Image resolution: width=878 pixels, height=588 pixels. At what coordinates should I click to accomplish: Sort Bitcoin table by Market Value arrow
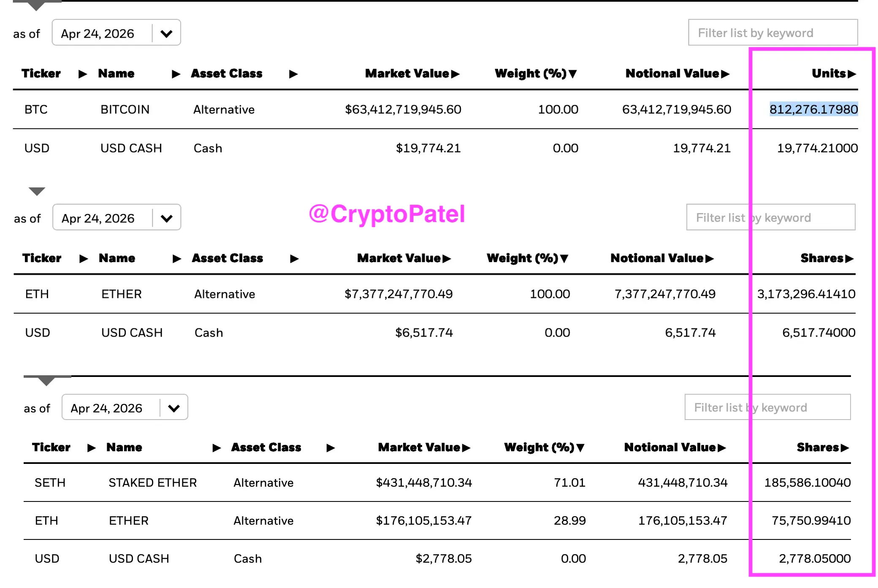click(455, 74)
